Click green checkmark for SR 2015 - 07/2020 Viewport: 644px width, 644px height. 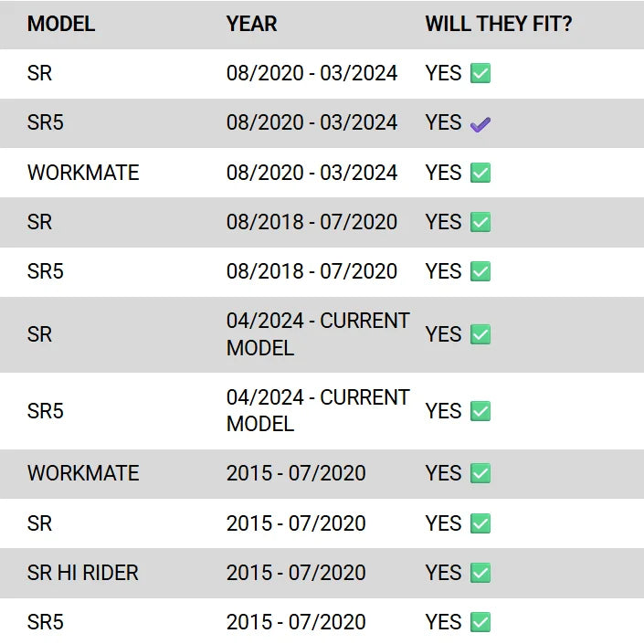point(480,523)
